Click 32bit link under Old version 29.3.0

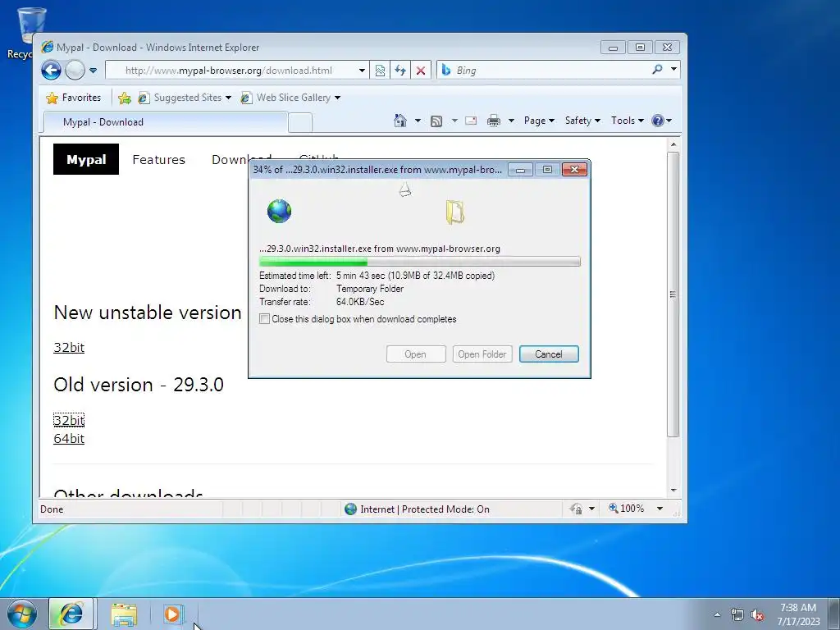pos(69,420)
